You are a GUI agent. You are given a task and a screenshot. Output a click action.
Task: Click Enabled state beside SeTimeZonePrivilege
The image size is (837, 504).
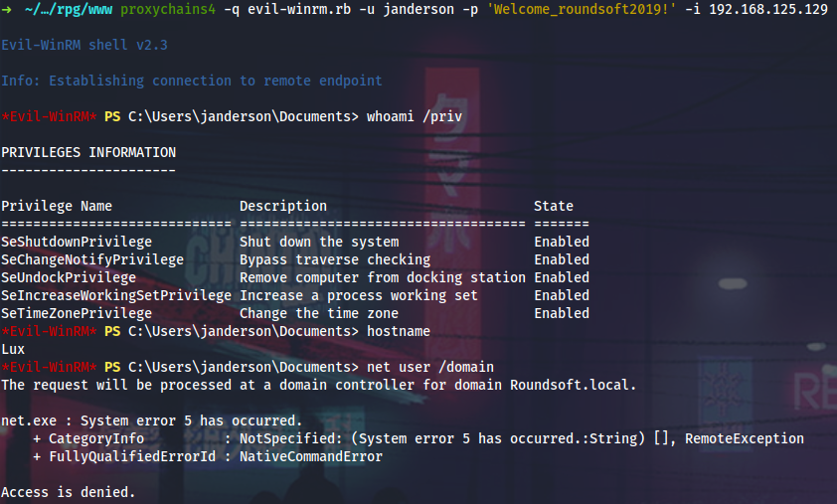[562, 314]
